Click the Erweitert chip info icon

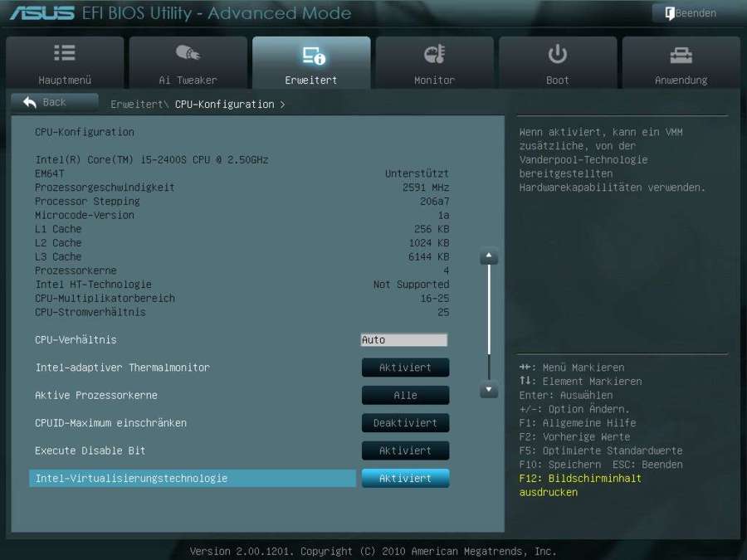[314, 56]
